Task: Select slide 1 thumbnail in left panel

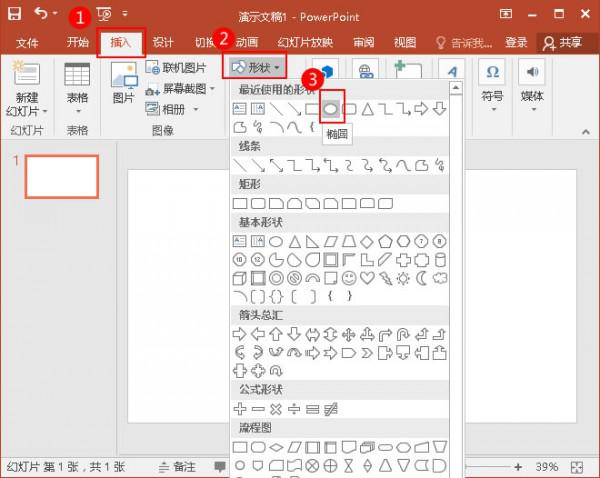Action: [x=61, y=176]
